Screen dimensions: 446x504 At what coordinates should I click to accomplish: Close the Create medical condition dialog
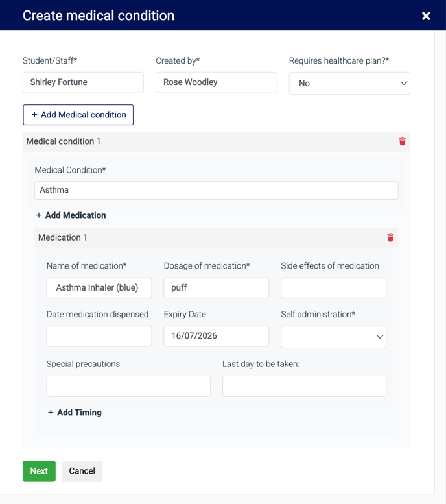click(x=426, y=16)
